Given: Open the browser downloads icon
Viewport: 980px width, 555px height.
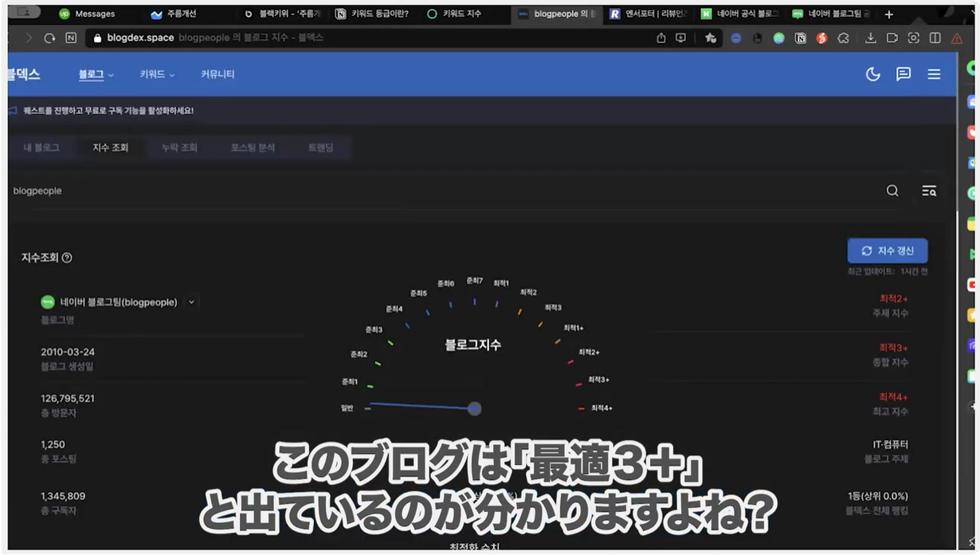Looking at the screenshot, I should [x=870, y=37].
